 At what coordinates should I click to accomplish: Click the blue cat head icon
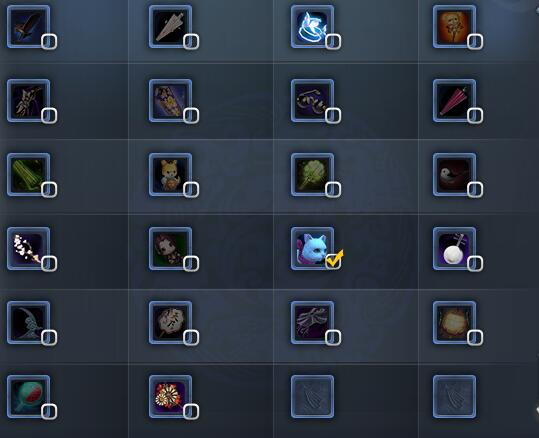312,249
